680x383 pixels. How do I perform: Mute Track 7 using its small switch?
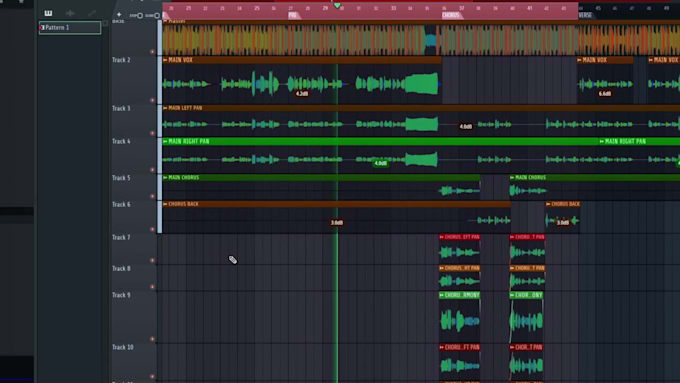[x=152, y=260]
